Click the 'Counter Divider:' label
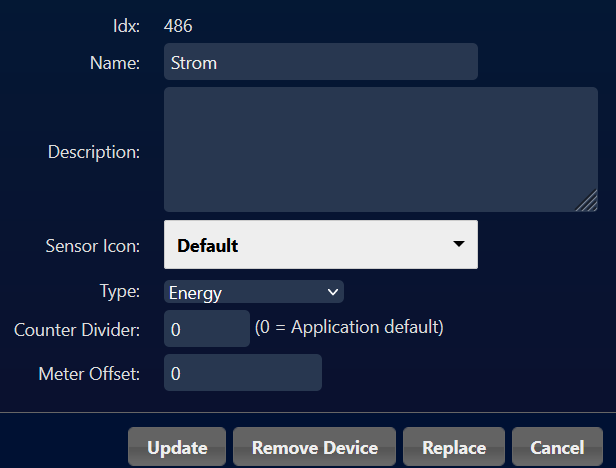The width and height of the screenshot is (616, 468). coord(77,330)
